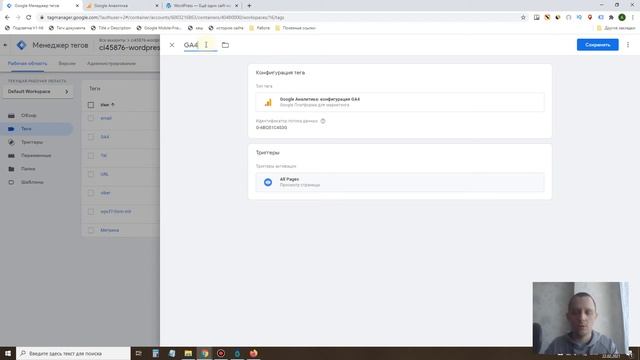The image size is (640, 360).
Task: Click the back arrow beside Tag Manager logo
Action: 5,45
